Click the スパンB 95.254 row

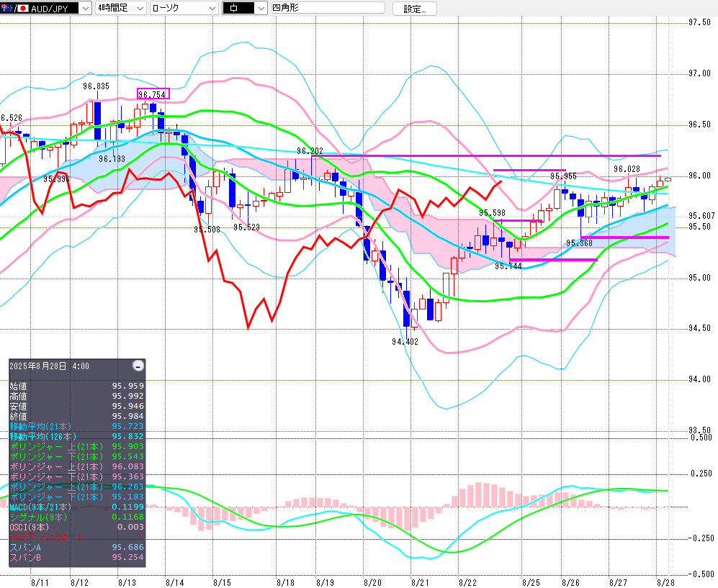(x=77, y=557)
